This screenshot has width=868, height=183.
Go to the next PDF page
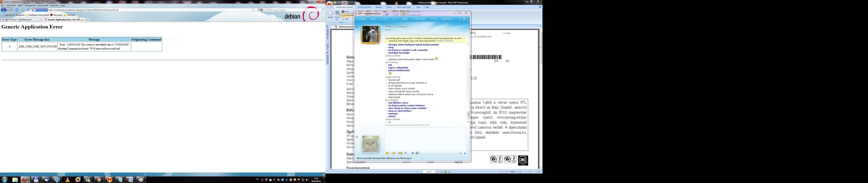click(x=437, y=171)
